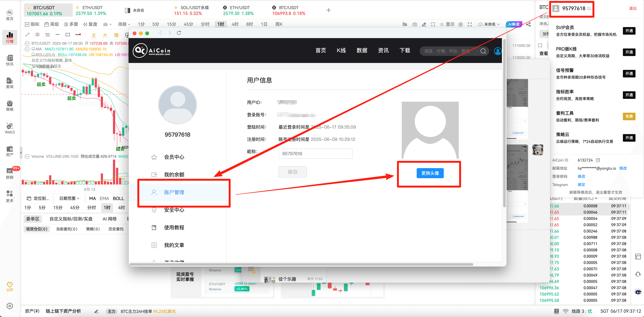
Task: Click 开通 for SVIP会员
Action: [x=629, y=31]
